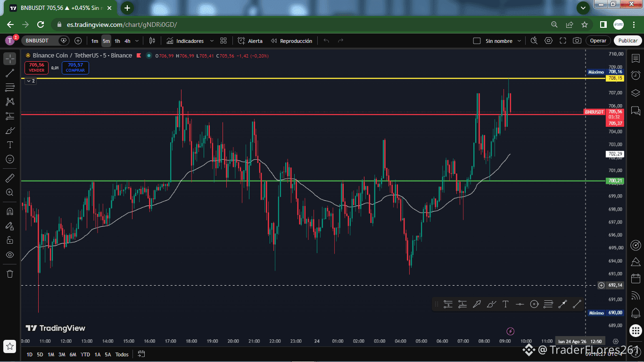Select the brush tool in left toolbar

(10, 130)
